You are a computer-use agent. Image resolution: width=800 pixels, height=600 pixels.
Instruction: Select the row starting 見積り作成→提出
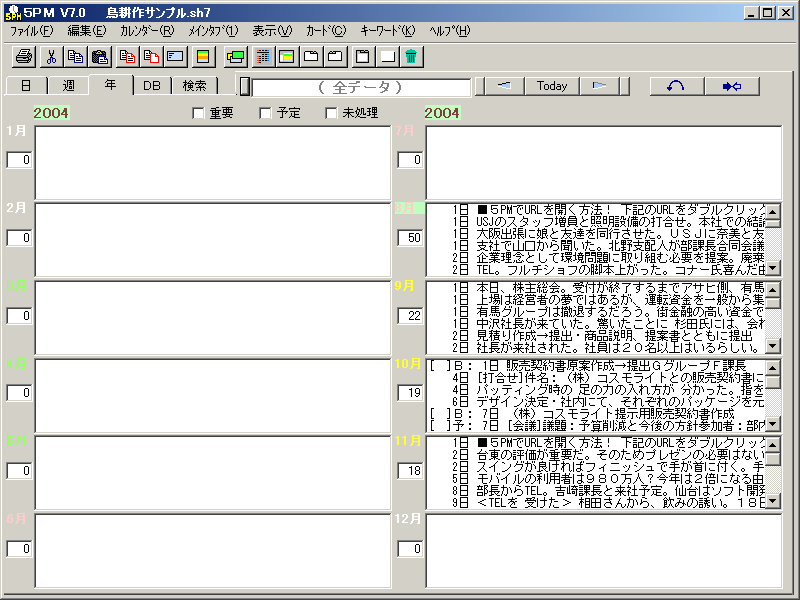(596, 336)
